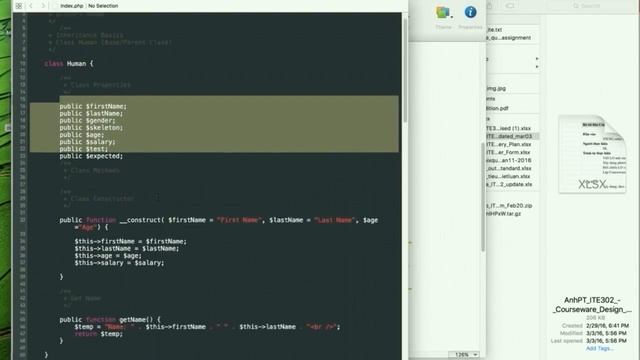
Task: Click the public $expected; line
Action: coord(91,156)
